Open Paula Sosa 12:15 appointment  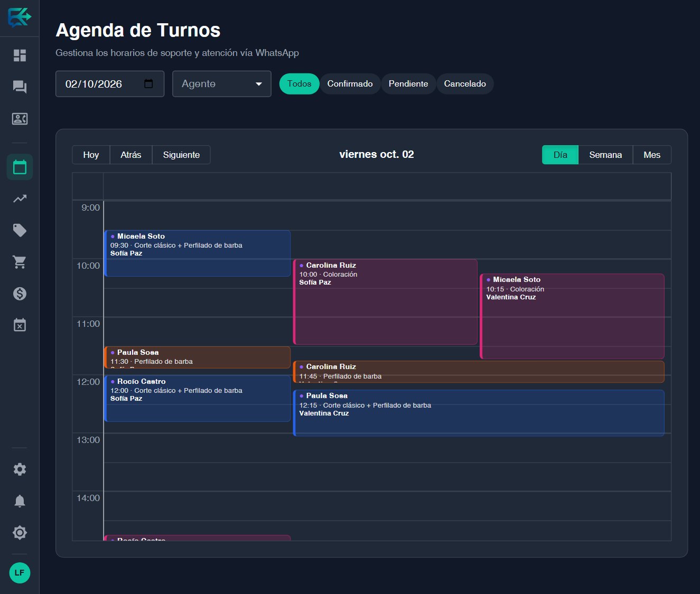(479, 413)
